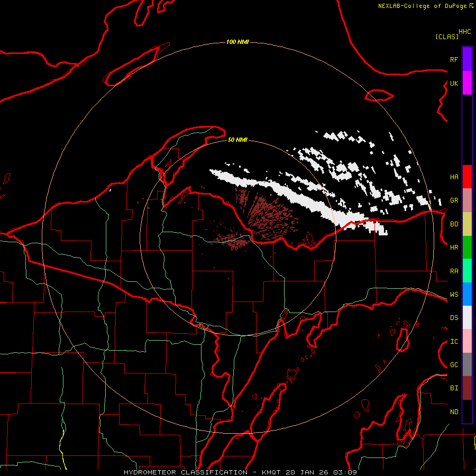Click the "DS" legend label
476x476 pixels.
[454, 318]
